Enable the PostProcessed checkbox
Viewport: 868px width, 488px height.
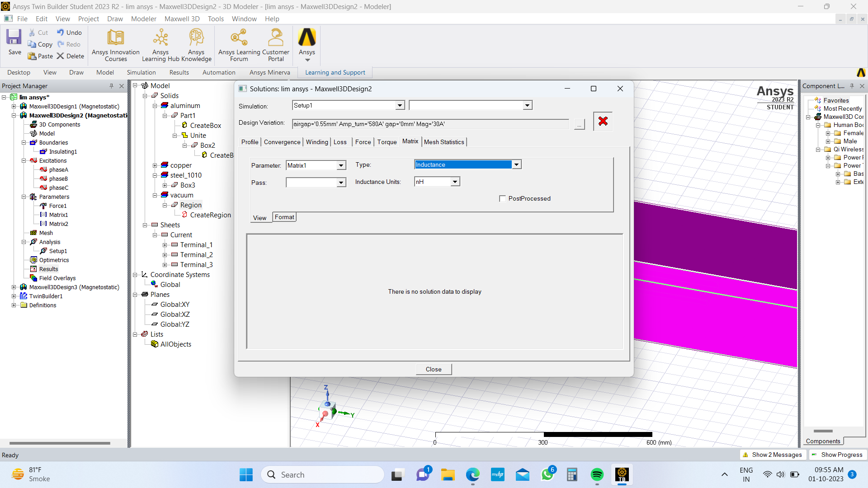point(502,198)
